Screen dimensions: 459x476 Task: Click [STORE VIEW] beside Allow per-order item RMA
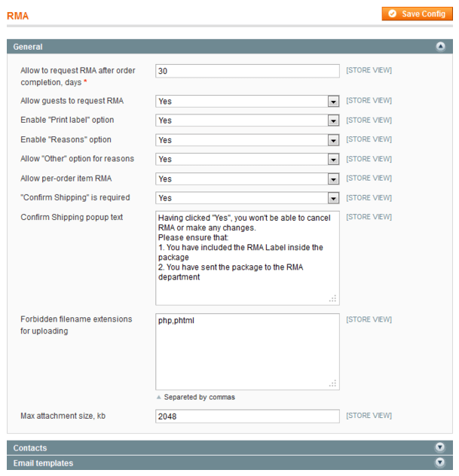tap(369, 178)
